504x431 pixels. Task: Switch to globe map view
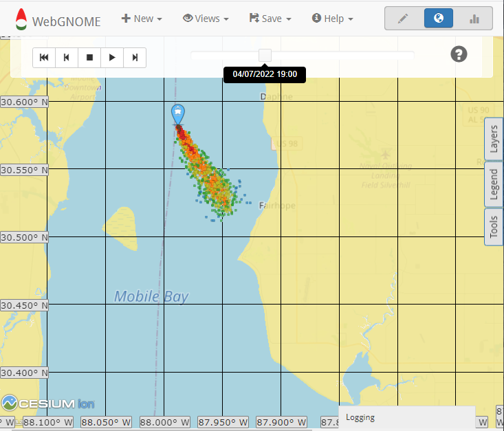tap(439, 19)
